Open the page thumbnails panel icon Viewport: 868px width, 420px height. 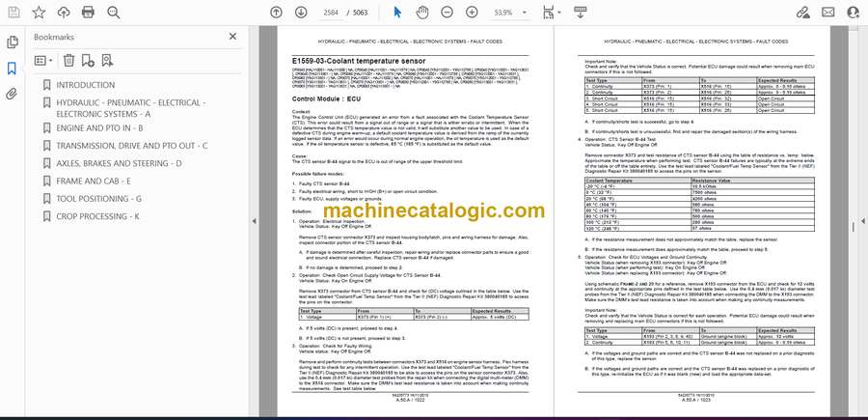pyautogui.click(x=12, y=42)
